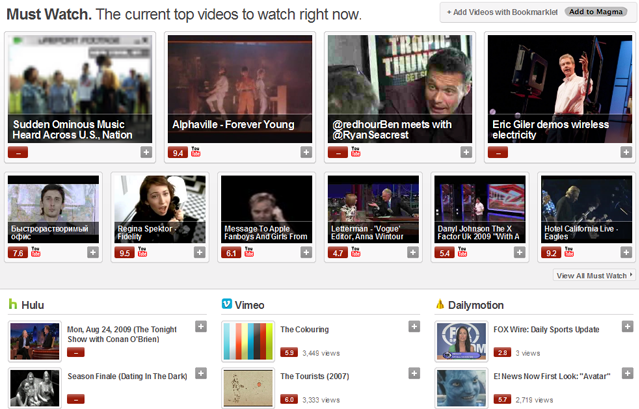The image size is (639, 409).
Task: Open E! News Now First Look Avatar title
Action: click(552, 376)
